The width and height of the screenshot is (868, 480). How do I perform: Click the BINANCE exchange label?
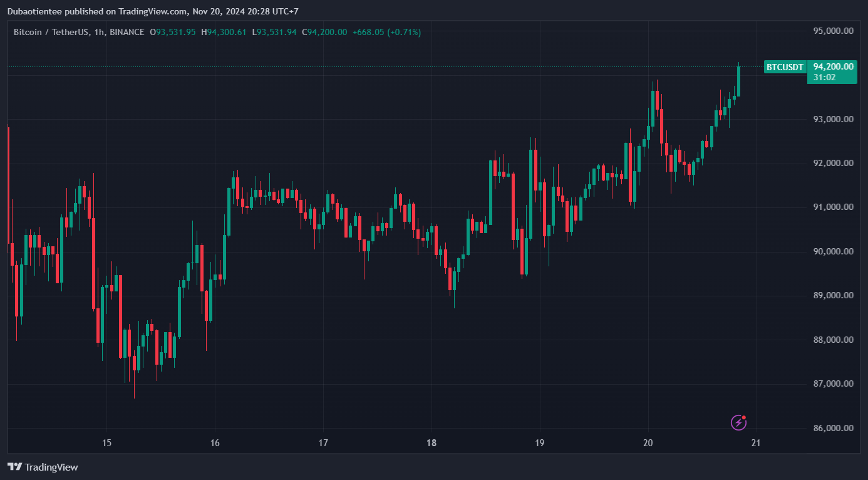pos(127,32)
